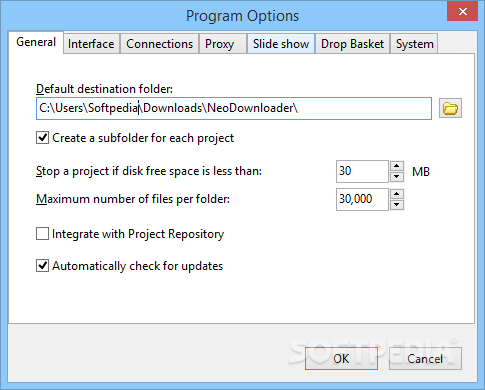485x390 pixels.
Task: Click the Maximum number of files per folder label
Action: coord(133,199)
